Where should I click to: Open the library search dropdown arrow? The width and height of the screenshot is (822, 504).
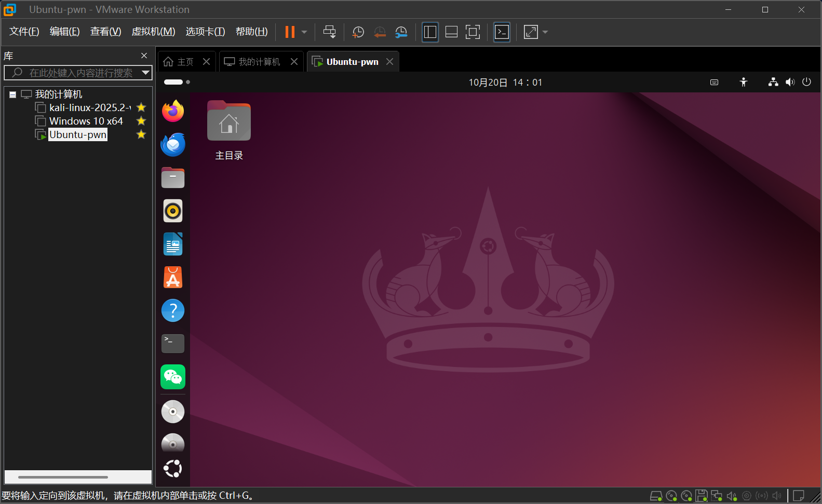(x=146, y=73)
